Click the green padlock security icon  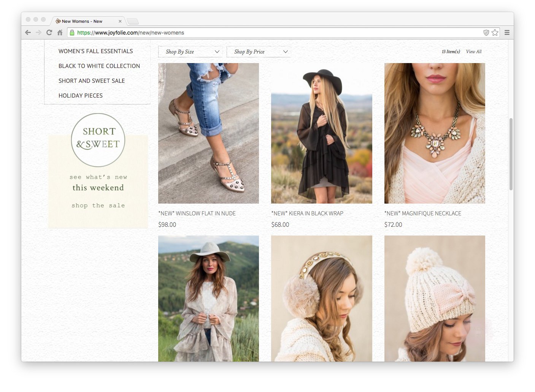tap(72, 33)
